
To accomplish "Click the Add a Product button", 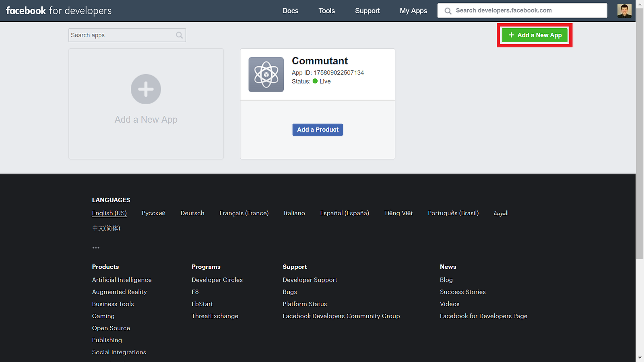I will pos(318,130).
